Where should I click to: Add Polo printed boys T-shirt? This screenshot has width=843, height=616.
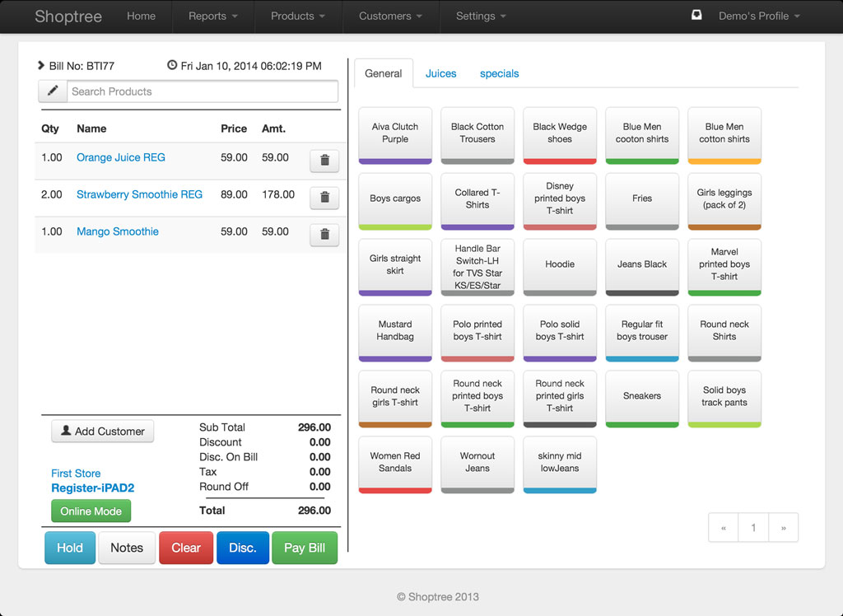pyautogui.click(x=477, y=333)
